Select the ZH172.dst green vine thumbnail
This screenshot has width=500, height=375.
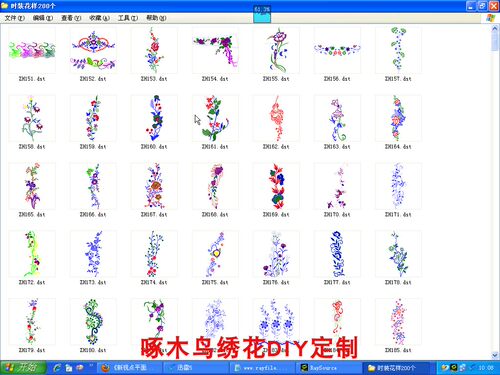point(32,254)
